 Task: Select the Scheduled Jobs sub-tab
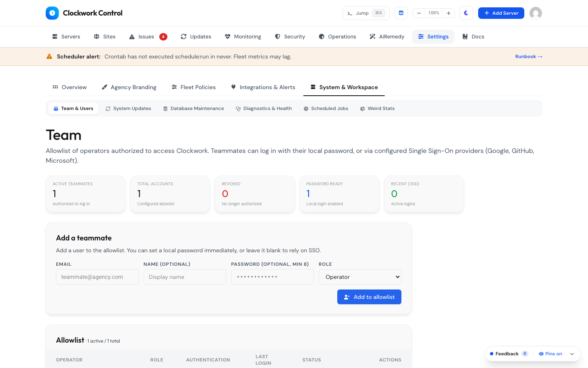click(x=326, y=109)
